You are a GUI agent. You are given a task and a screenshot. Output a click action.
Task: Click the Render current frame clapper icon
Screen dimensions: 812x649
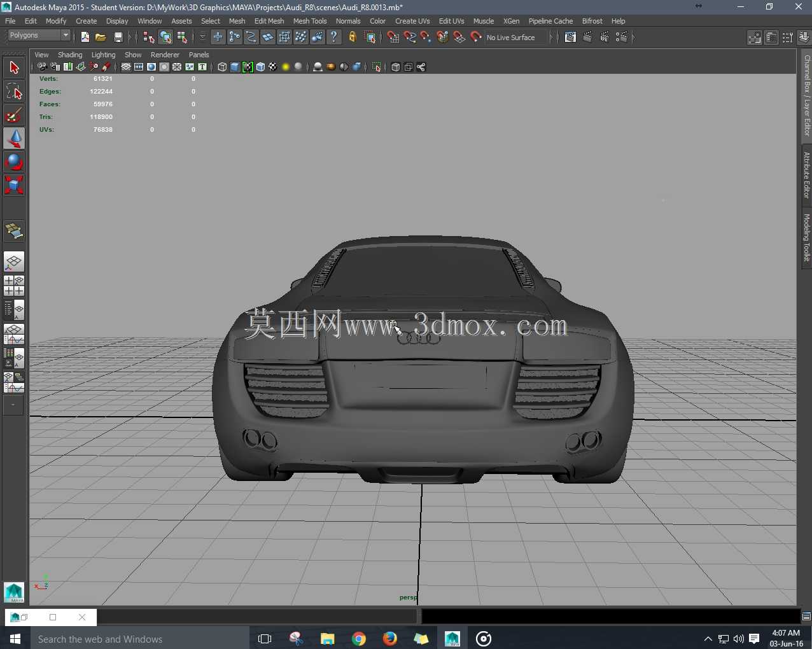(x=587, y=38)
